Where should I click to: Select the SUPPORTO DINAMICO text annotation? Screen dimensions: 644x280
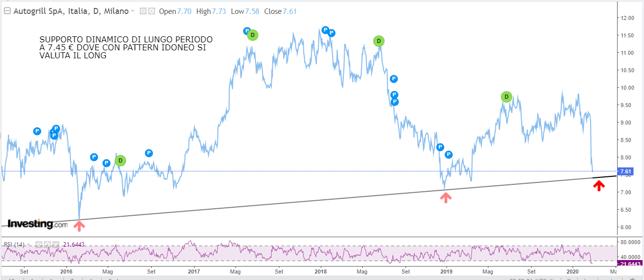(x=126, y=48)
